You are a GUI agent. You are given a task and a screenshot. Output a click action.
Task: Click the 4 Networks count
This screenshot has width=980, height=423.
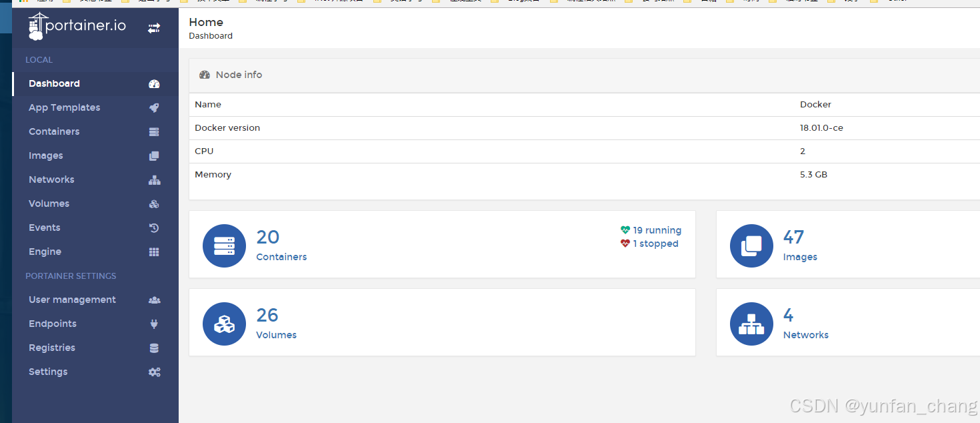(789, 315)
